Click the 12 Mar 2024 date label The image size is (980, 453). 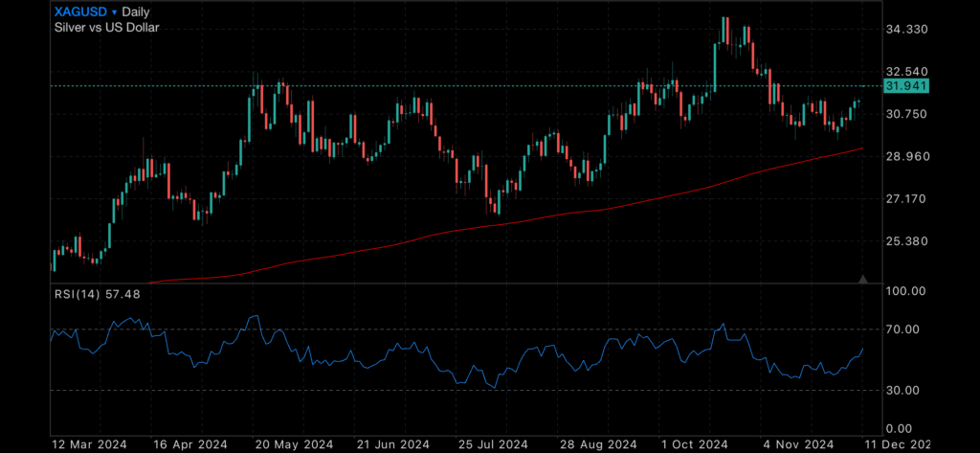point(89,444)
